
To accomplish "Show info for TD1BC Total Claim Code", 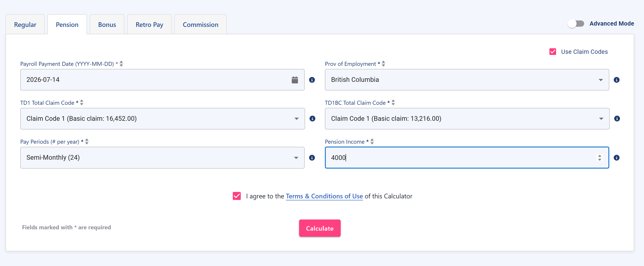I will [x=617, y=119].
